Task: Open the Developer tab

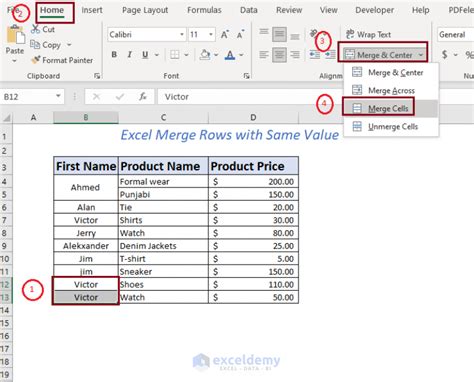Action: [x=374, y=10]
